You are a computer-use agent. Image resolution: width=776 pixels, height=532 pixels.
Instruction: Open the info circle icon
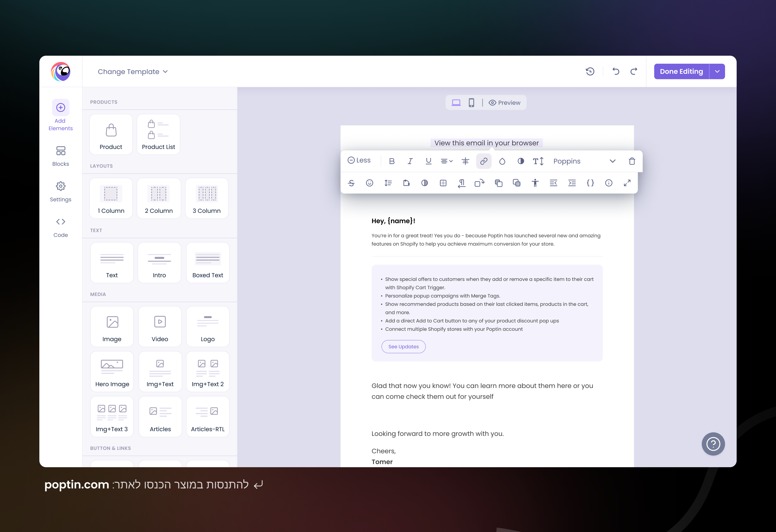(x=609, y=183)
